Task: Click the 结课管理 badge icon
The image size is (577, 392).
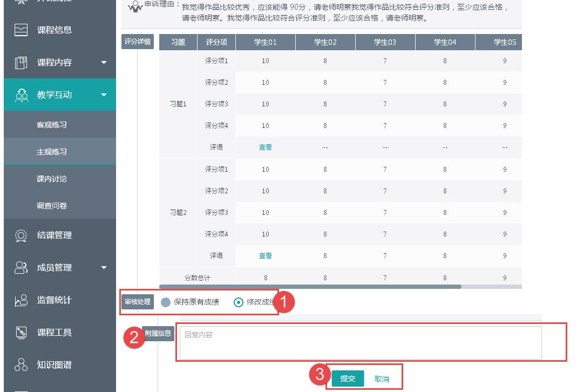Action: click(21, 235)
